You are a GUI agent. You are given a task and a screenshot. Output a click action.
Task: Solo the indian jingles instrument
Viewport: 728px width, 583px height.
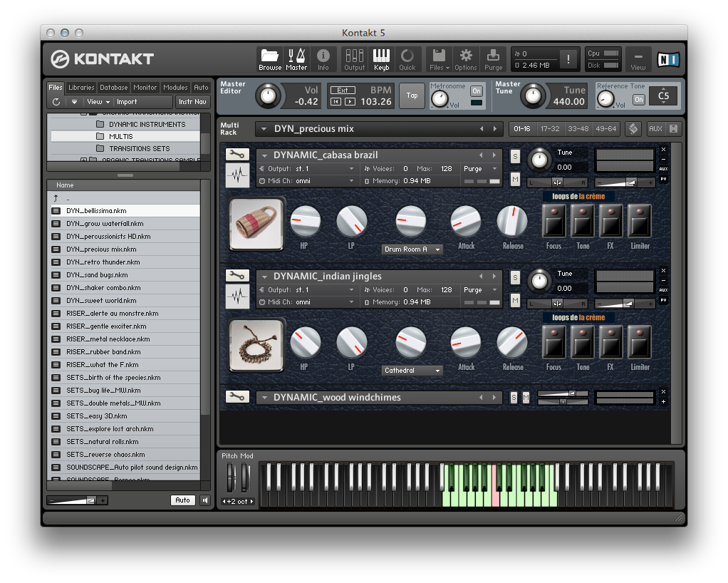(x=515, y=278)
